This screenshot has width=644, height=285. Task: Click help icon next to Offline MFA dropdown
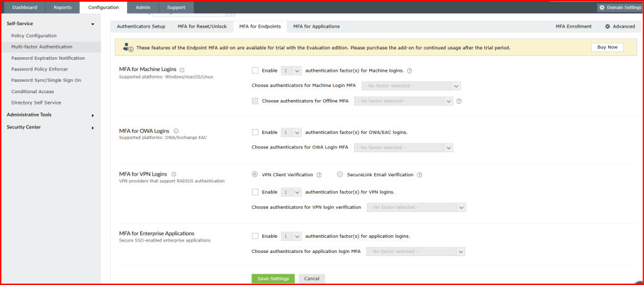(x=459, y=101)
